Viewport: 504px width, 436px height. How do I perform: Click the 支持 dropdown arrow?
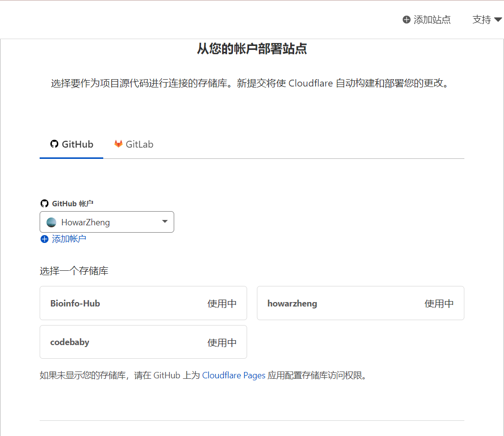498,20
